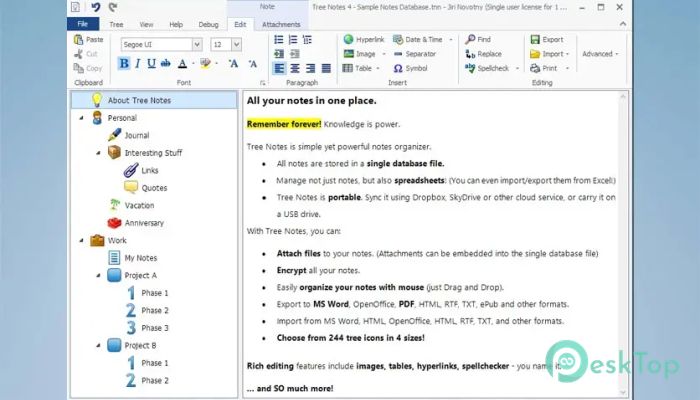Apply strikethrough formatting

click(166, 63)
